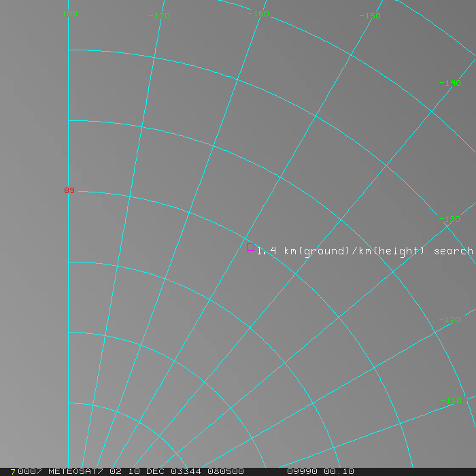Screen dimensions: 476x476
Task: Click '00.10' value in status bar
Action: pos(339,471)
